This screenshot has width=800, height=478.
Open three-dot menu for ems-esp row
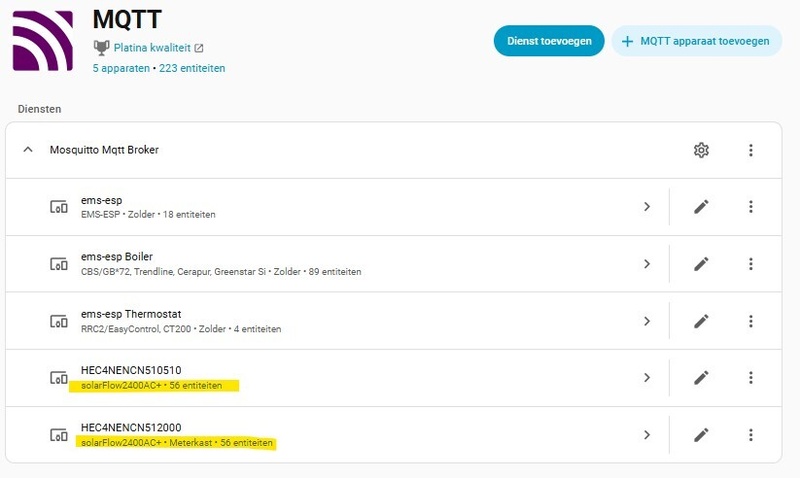751,207
